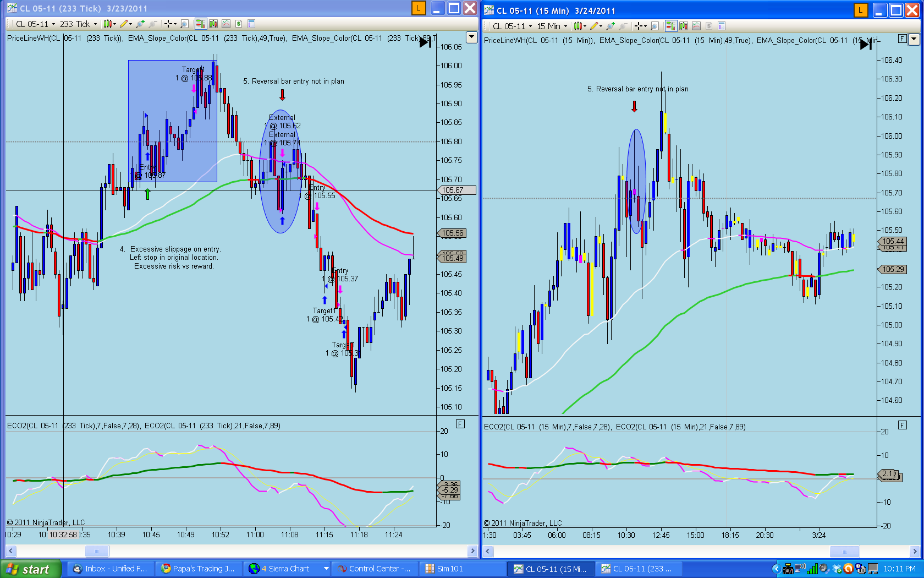The width and height of the screenshot is (924, 578).
Task: Click orange L link button in 233 Tick window
Action: pyautogui.click(x=419, y=8)
